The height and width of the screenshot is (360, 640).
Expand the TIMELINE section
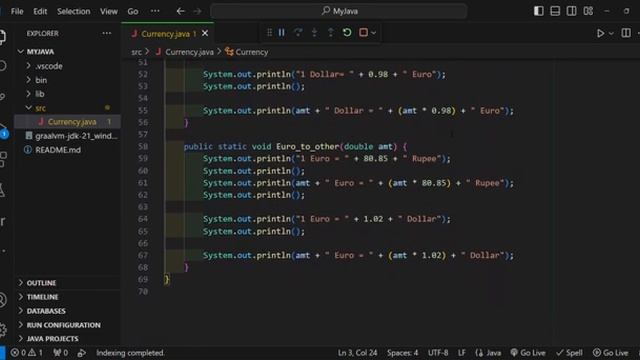(x=42, y=297)
